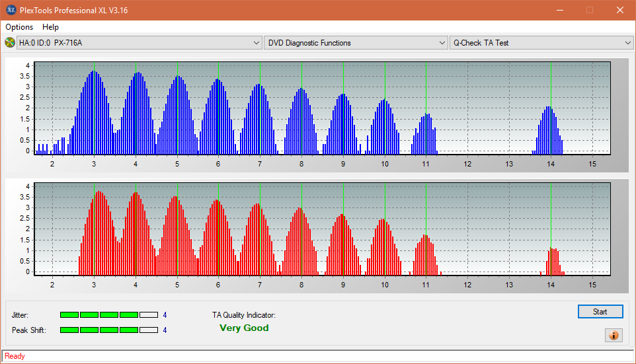
Task: Open the Q-Check TA Test dropdown
Action: point(541,42)
